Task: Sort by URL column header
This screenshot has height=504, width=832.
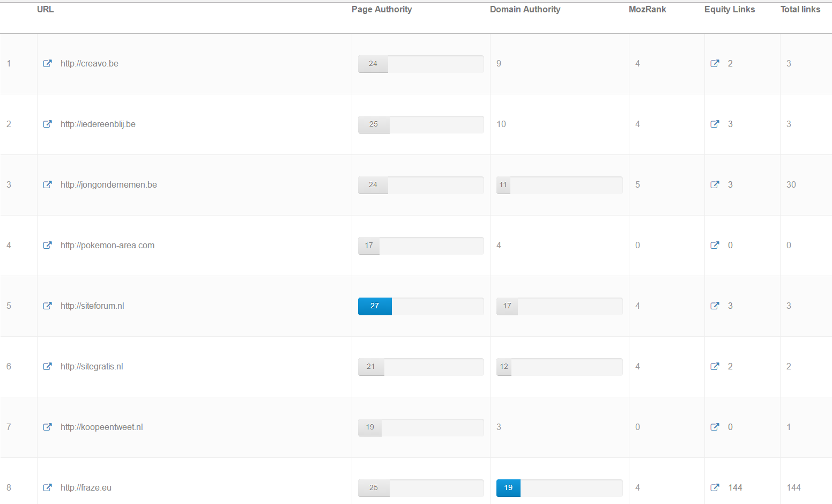Action: pyautogui.click(x=45, y=9)
